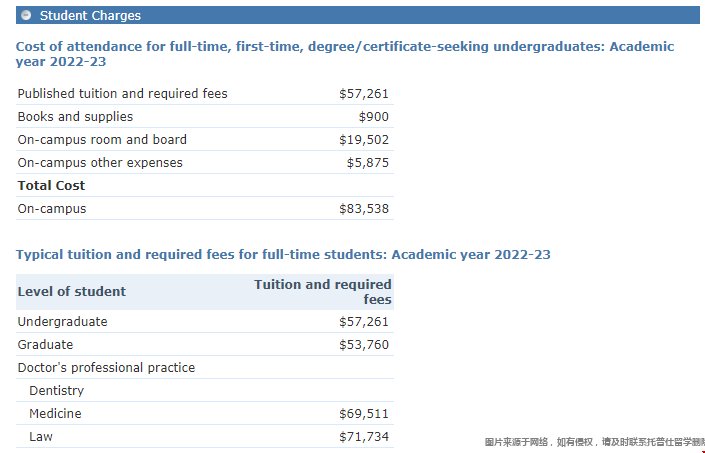Click Tuition and required fees column header
705x453 pixels.
tap(323, 292)
